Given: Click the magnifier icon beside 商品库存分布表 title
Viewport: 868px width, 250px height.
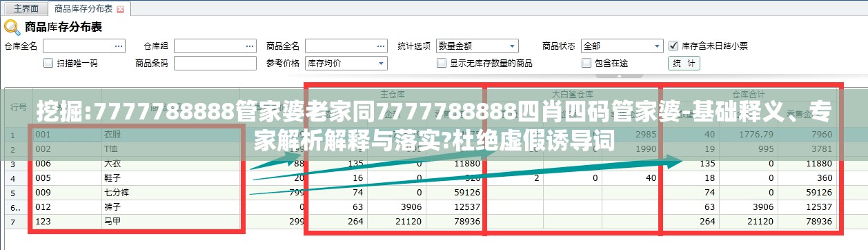Looking at the screenshot, I should pyautogui.click(x=12, y=27).
